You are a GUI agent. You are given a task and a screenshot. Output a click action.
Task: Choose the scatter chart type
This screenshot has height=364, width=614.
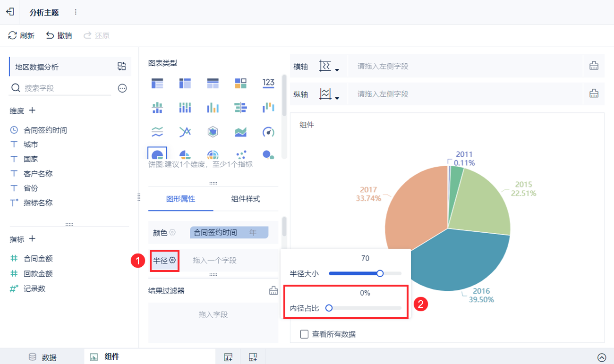click(240, 154)
